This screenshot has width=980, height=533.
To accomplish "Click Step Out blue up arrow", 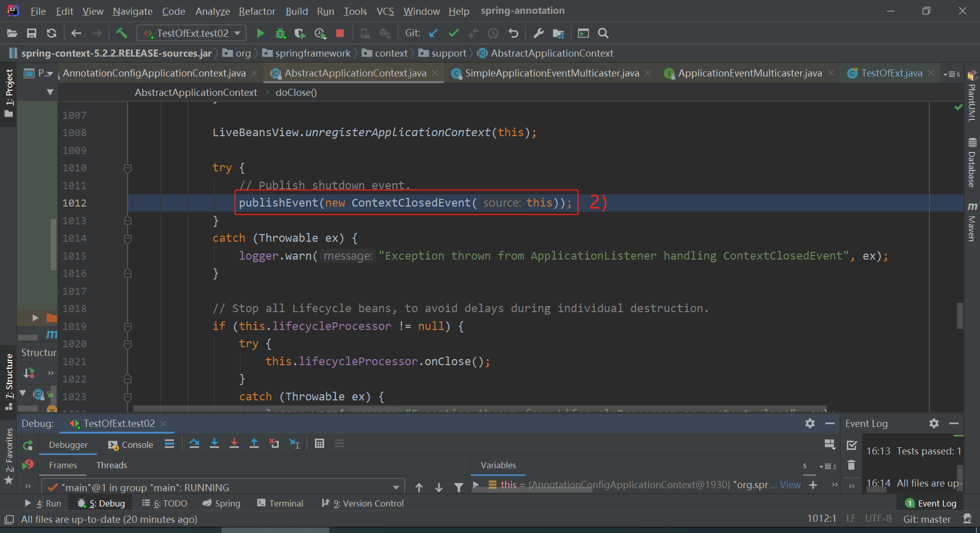I will 254,444.
